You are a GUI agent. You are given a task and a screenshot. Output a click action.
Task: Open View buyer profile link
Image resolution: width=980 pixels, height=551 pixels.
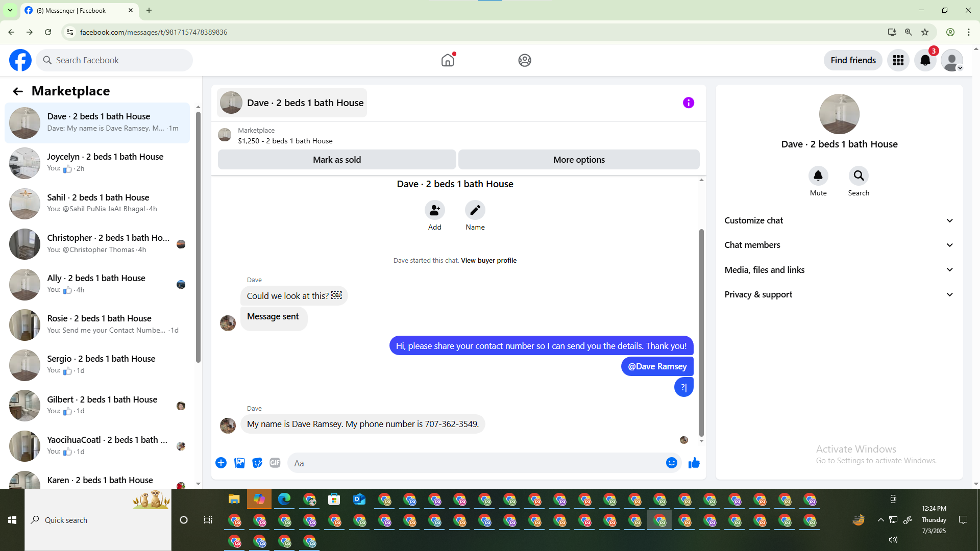point(488,261)
